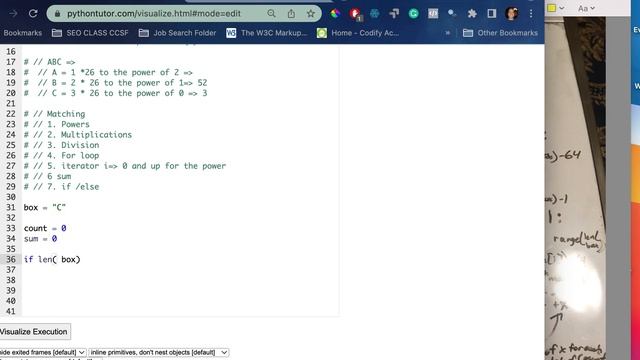Reload the pythontutor page
Image resolution: width=640 pixels, height=360 pixels.
(x=33, y=13)
